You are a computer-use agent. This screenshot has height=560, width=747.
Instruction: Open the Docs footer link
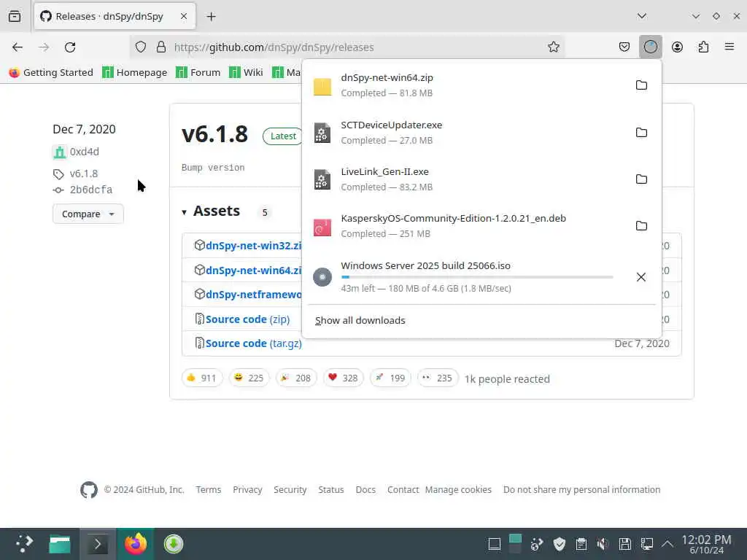[365, 489]
